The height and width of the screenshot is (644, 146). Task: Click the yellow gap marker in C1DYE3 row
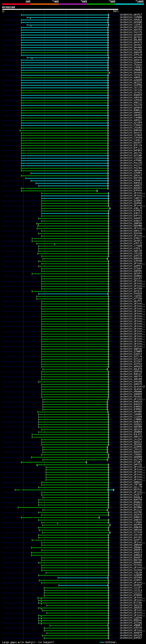[31, 26]
